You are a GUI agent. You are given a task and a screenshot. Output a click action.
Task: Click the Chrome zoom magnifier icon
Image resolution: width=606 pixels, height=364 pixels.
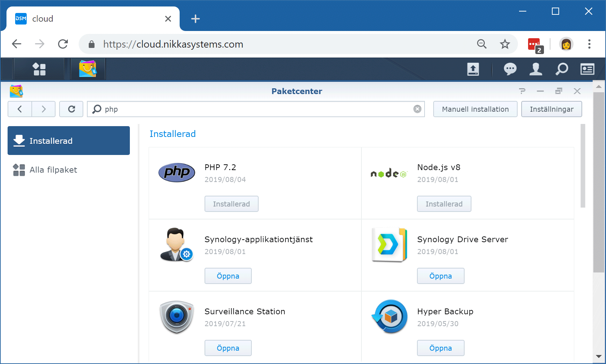(x=482, y=44)
